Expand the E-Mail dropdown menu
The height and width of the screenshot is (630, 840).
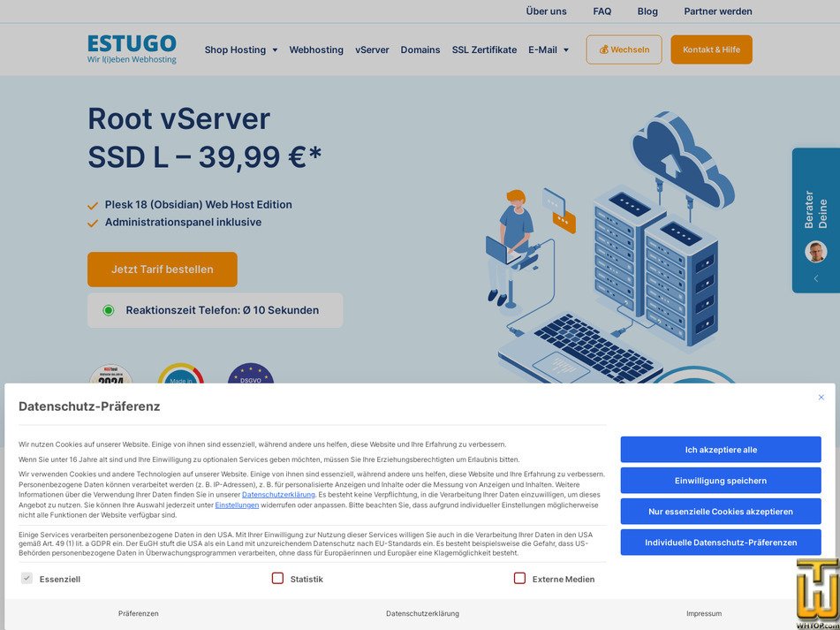pyautogui.click(x=549, y=50)
